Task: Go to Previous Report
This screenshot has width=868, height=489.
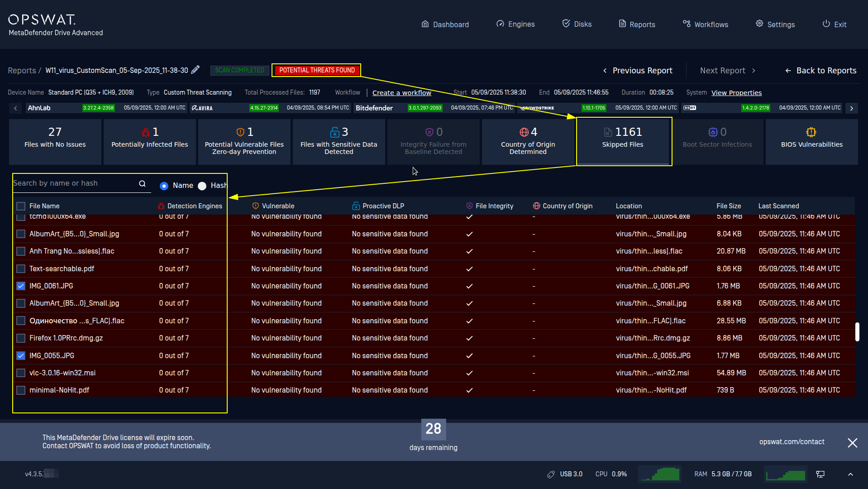Action: pyautogui.click(x=638, y=71)
